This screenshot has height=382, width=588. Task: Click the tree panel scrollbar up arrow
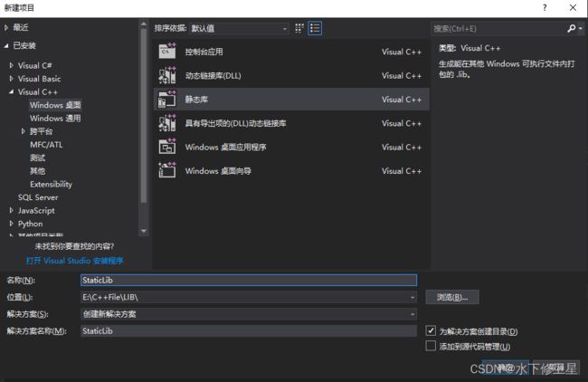coord(144,24)
